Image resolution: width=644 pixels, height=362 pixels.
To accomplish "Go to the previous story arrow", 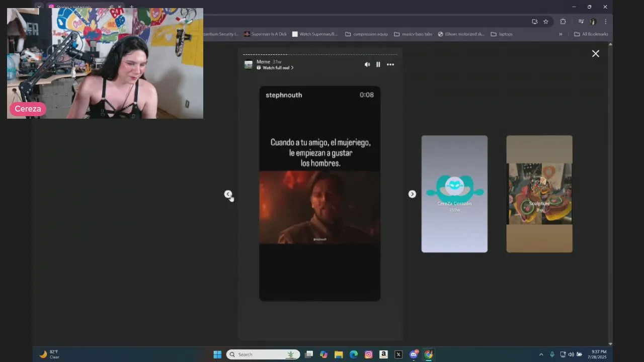I will coord(228,194).
